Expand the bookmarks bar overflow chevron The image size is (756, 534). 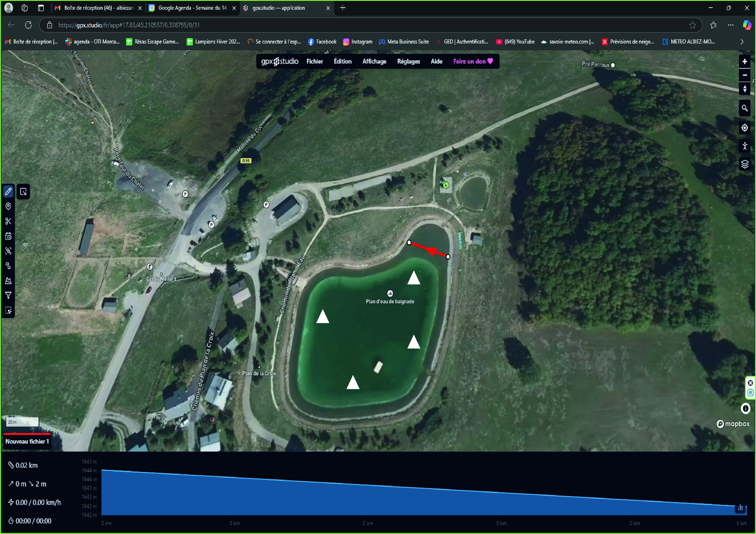pos(742,42)
